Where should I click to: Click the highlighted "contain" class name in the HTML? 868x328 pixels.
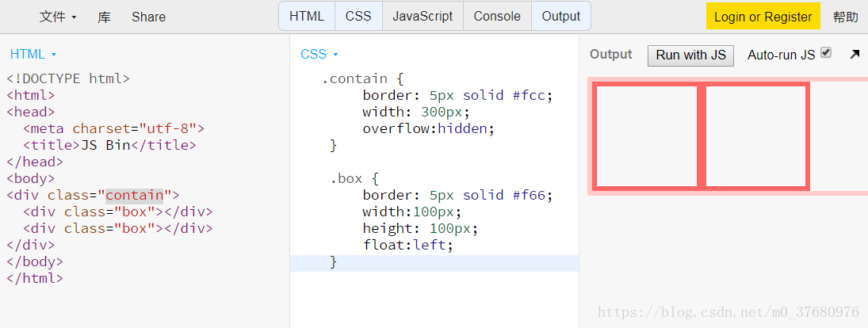tap(135, 195)
